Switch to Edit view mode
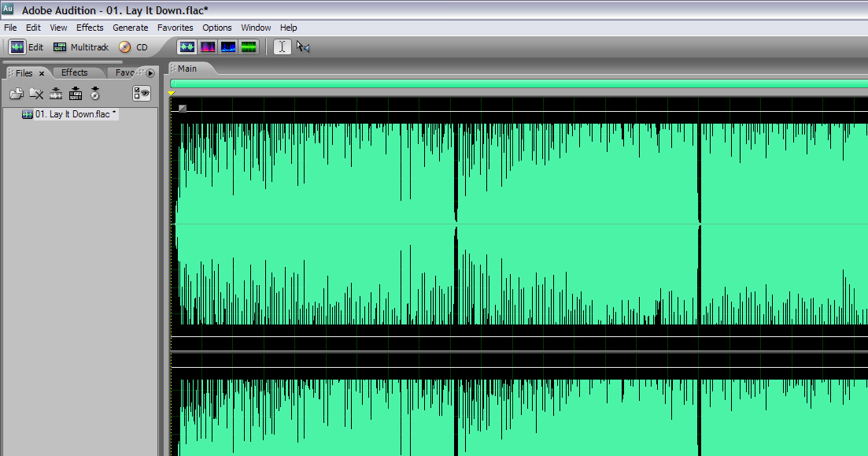Viewport: 868px width, 456px height. coord(27,47)
